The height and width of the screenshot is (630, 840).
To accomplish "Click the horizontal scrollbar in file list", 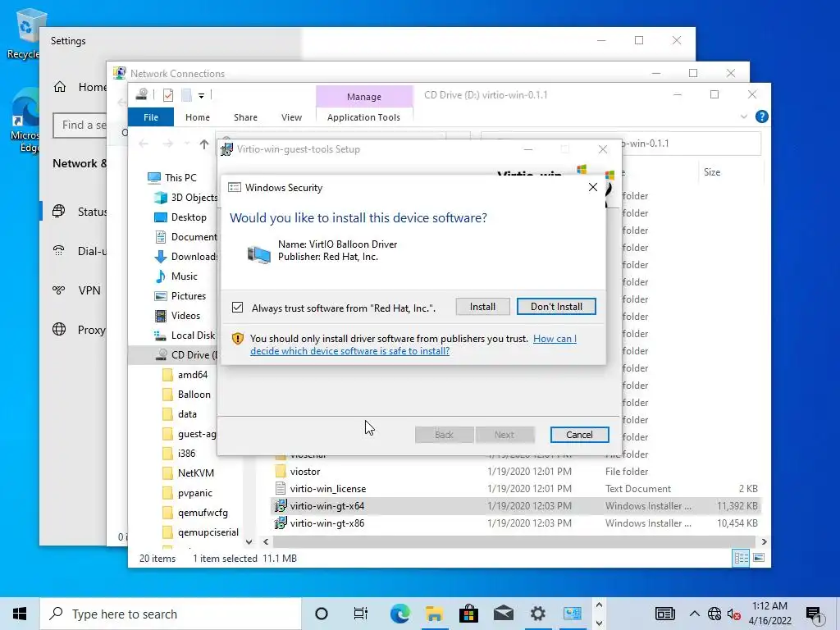I will [514, 541].
